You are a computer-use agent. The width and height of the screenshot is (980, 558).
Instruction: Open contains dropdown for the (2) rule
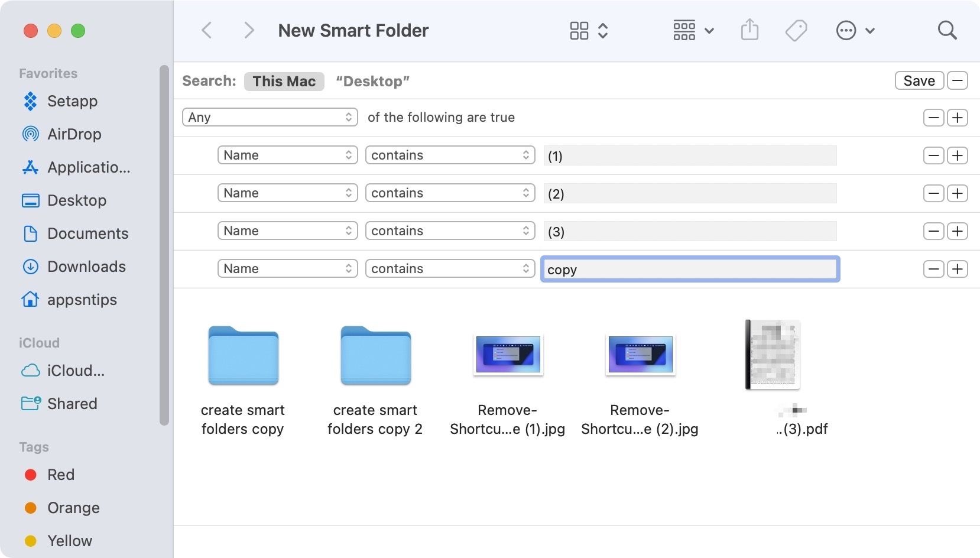pyautogui.click(x=450, y=193)
